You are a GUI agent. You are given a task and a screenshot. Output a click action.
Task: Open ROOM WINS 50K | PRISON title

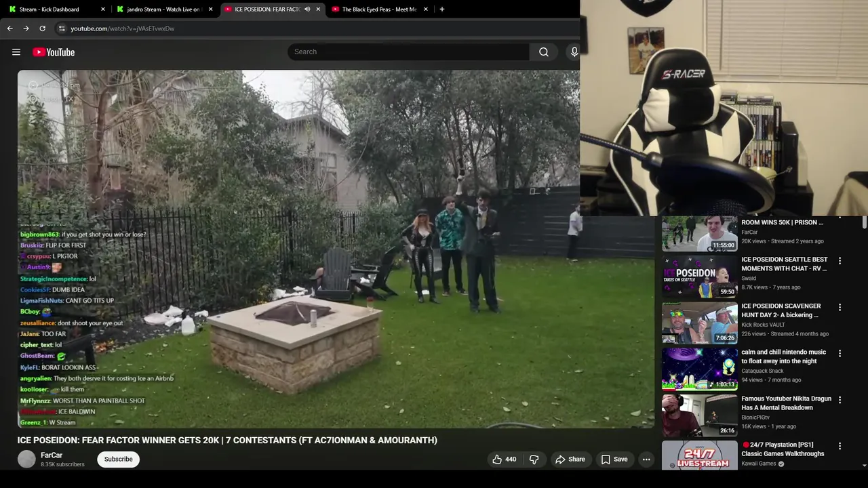click(x=782, y=222)
